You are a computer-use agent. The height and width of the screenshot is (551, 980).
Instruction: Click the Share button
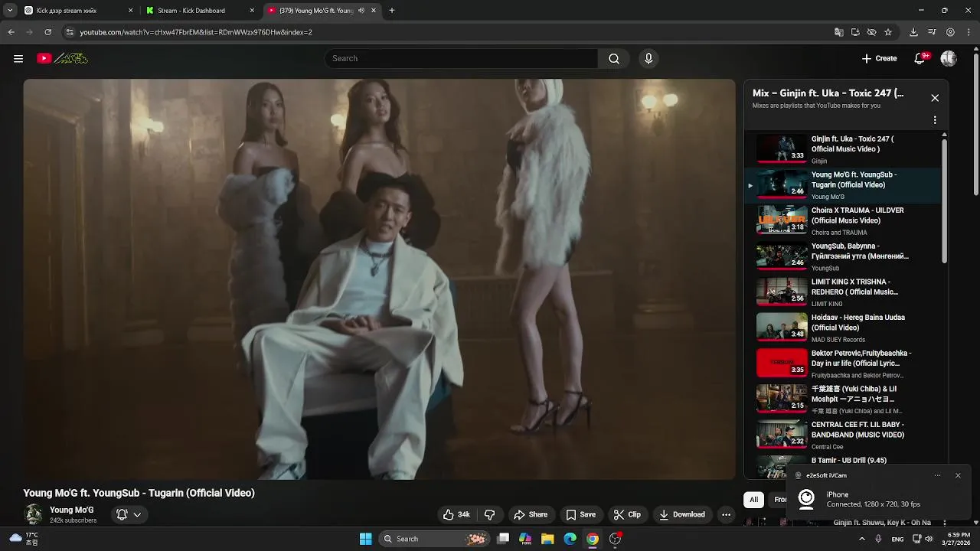click(x=531, y=514)
